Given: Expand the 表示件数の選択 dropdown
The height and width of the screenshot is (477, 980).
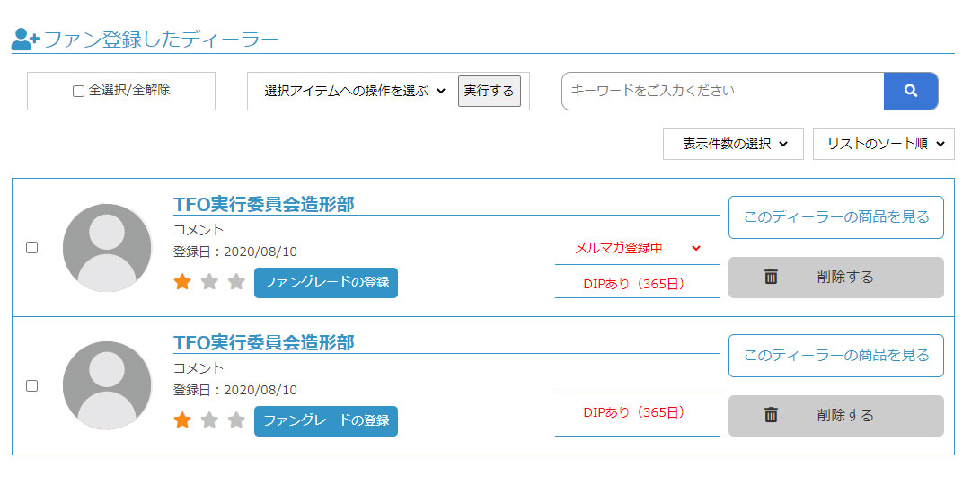Looking at the screenshot, I should [x=732, y=144].
